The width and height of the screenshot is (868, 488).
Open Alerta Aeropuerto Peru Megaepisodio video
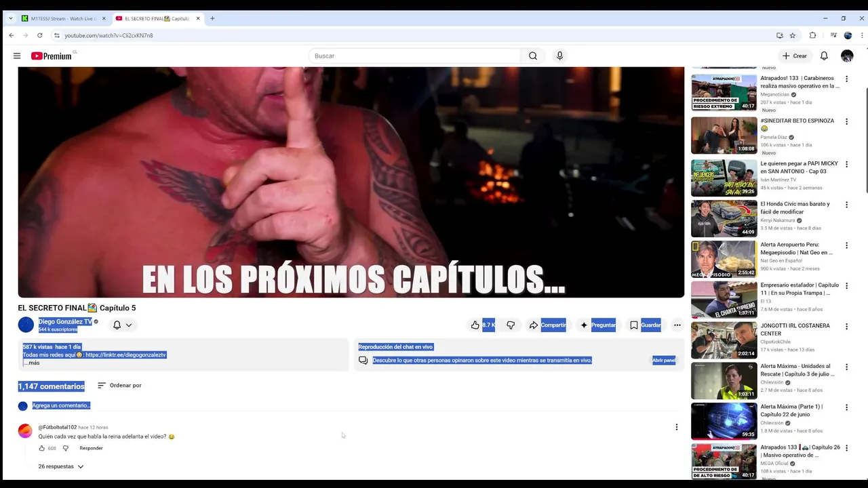pyautogui.click(x=724, y=259)
